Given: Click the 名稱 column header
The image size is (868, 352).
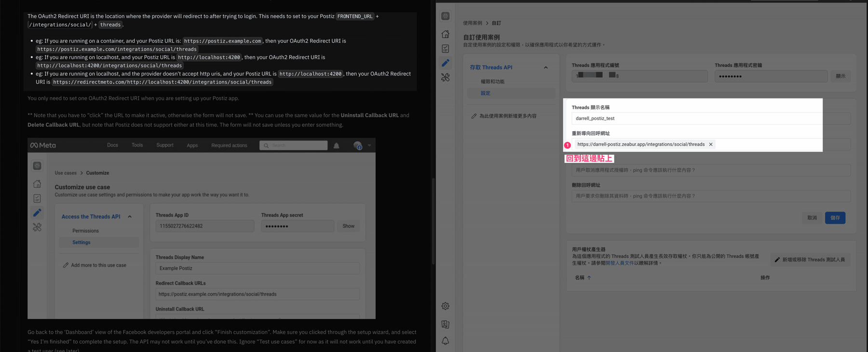Looking at the screenshot, I should coord(580,278).
